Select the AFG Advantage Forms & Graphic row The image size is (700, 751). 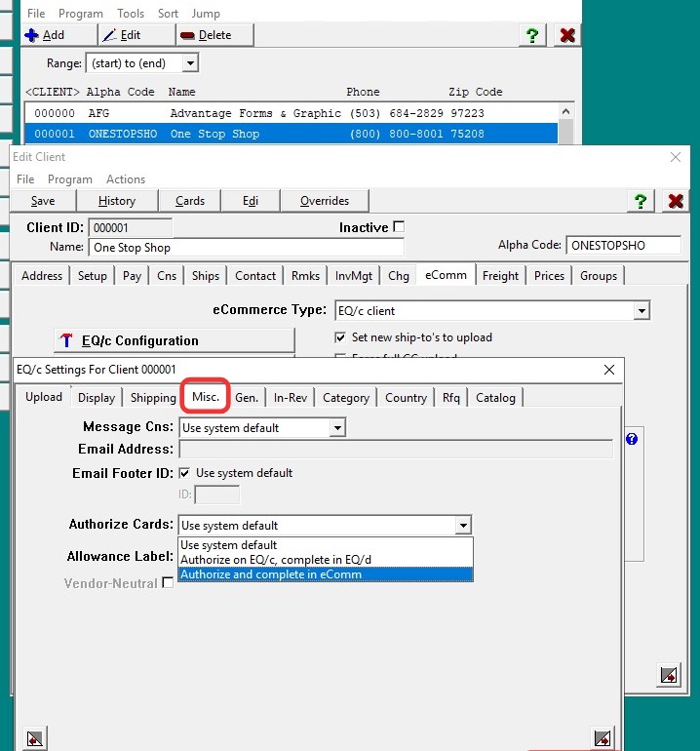click(292, 113)
